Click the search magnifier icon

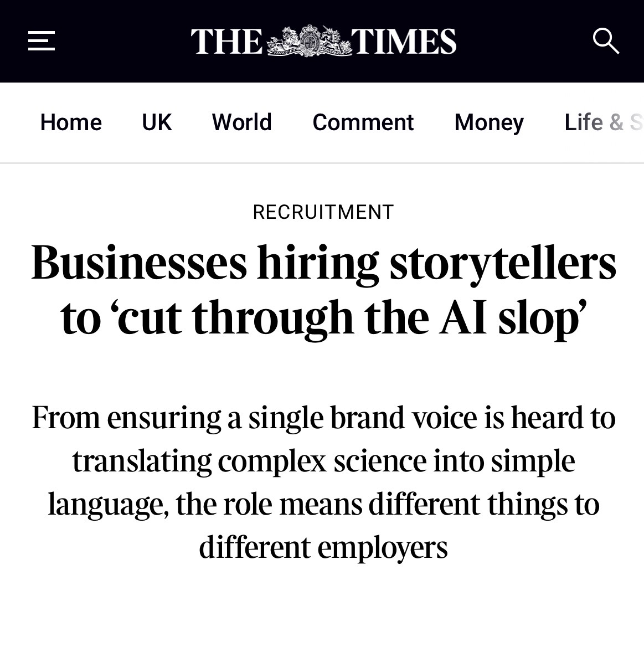pos(605,41)
